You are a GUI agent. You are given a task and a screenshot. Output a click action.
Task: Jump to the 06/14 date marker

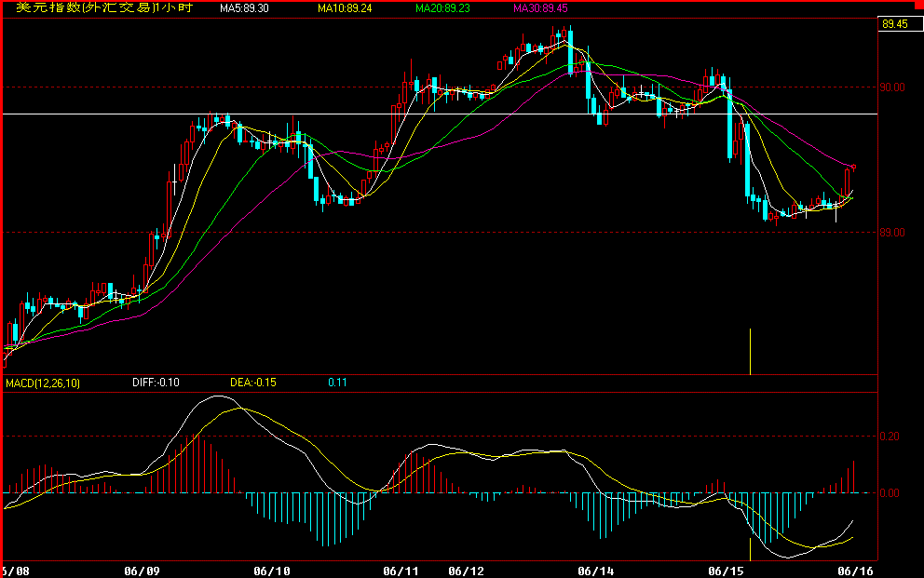coord(596,570)
